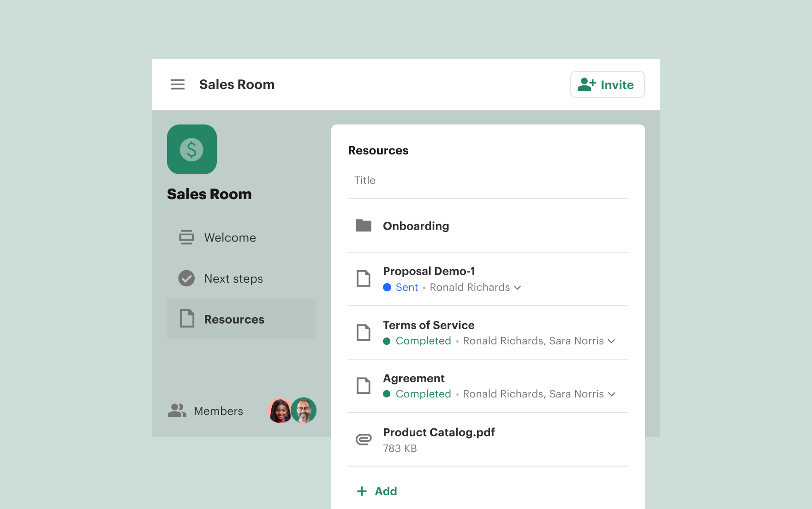Viewport: 812px width, 509px height.
Task: Click the Sales Room header title
Action: coord(237,84)
